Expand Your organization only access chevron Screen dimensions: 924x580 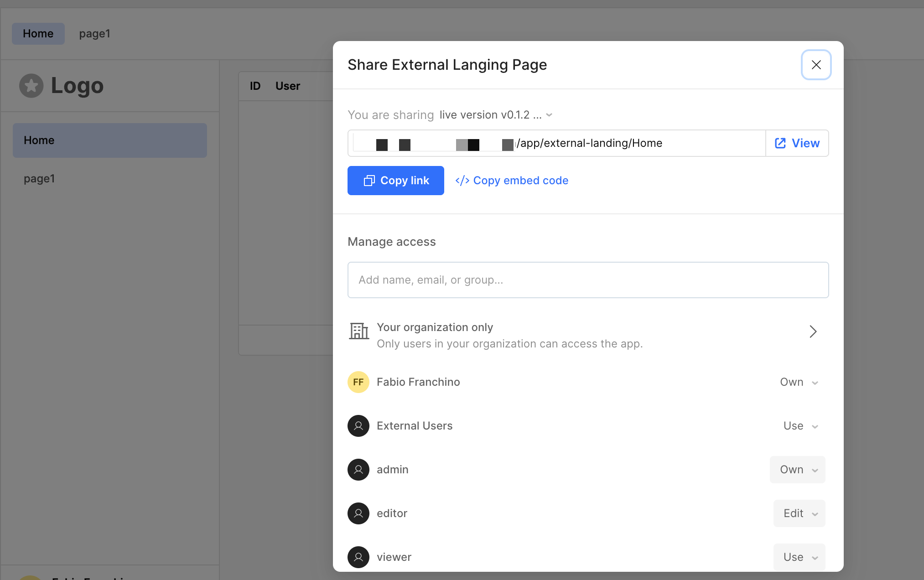point(813,331)
